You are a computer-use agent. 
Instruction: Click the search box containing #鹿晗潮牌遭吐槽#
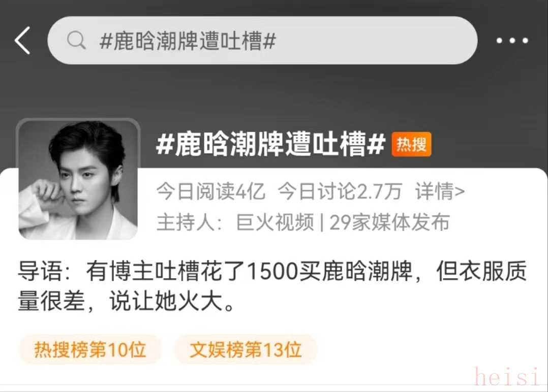[262, 40]
